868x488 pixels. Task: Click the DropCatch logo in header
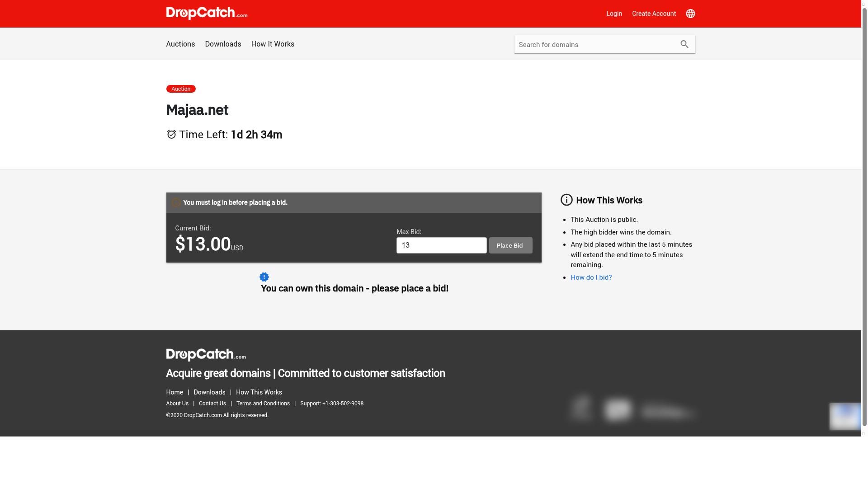(x=207, y=14)
